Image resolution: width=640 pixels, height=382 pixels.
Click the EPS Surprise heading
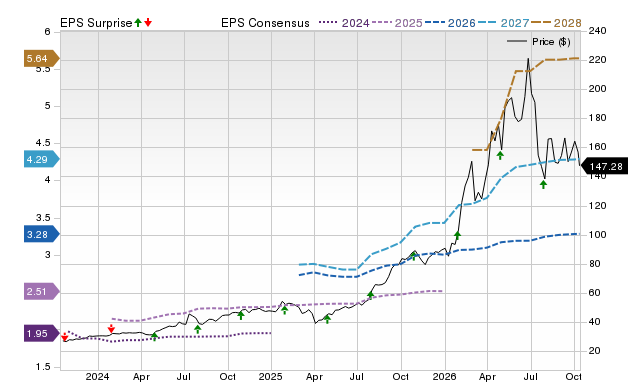pyautogui.click(x=96, y=23)
